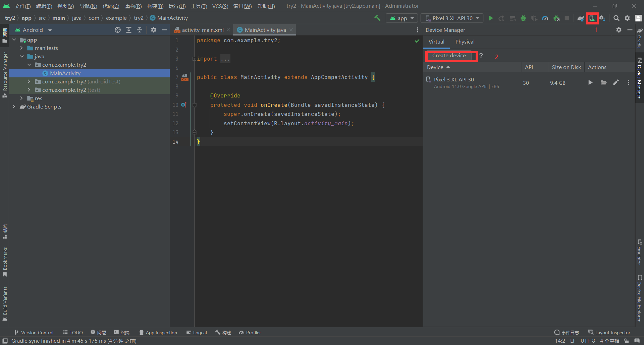Click Sync Project with Gradle Files icon

581,18
